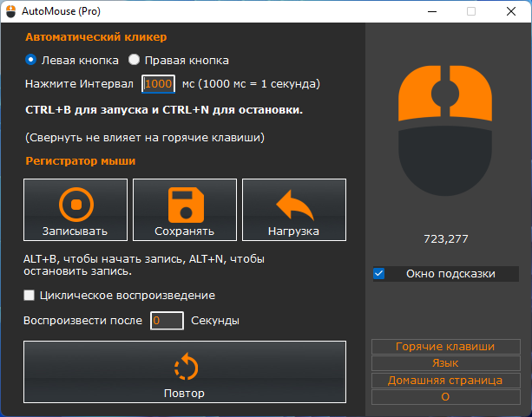This screenshot has width=532, height=417.
Task: Click the curved arrow Нагрузка icon
Action: pos(293,205)
